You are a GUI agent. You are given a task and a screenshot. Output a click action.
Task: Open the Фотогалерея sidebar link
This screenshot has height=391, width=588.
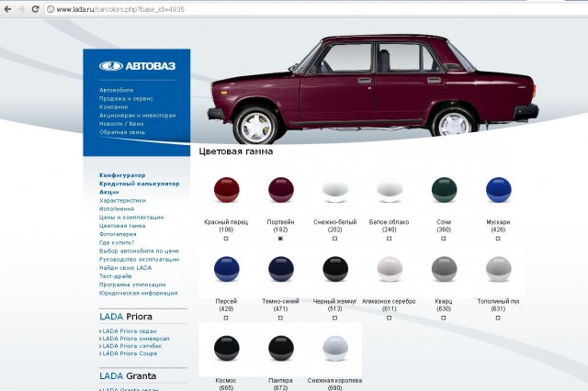coord(118,234)
